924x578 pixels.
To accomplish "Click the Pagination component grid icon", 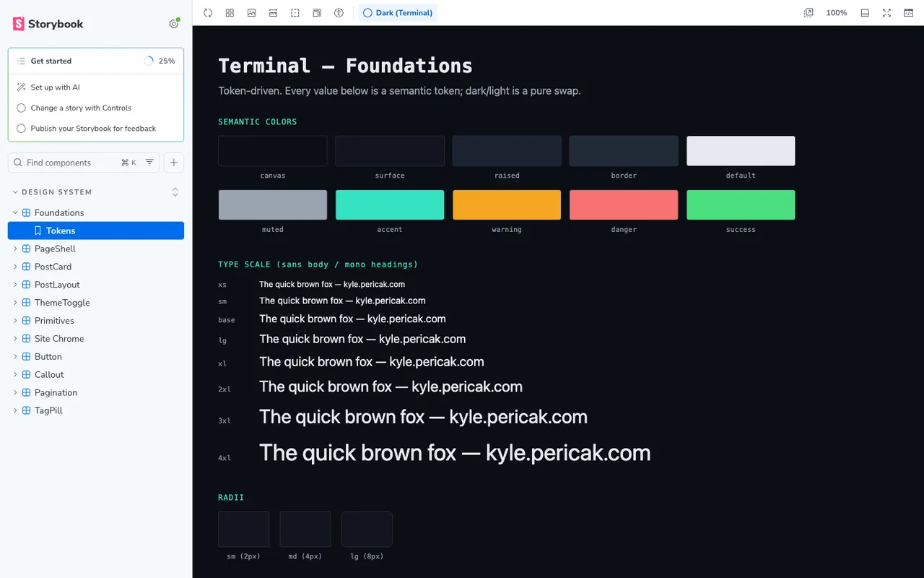I will (26, 393).
